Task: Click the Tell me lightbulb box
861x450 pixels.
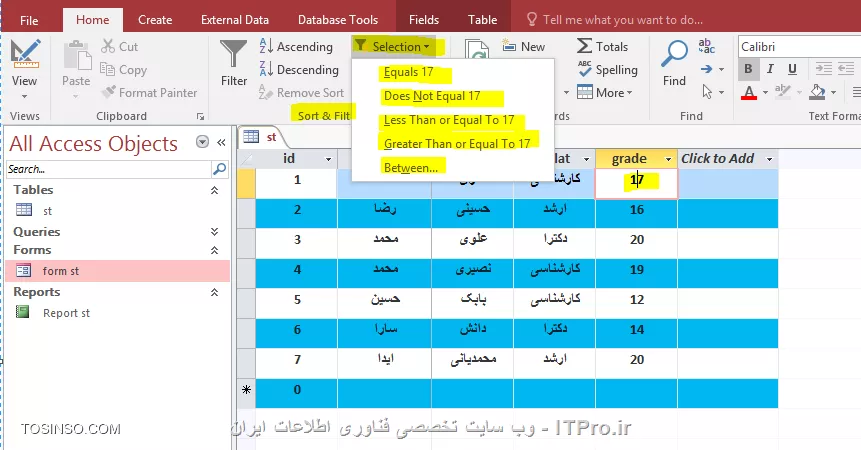Action: point(614,20)
